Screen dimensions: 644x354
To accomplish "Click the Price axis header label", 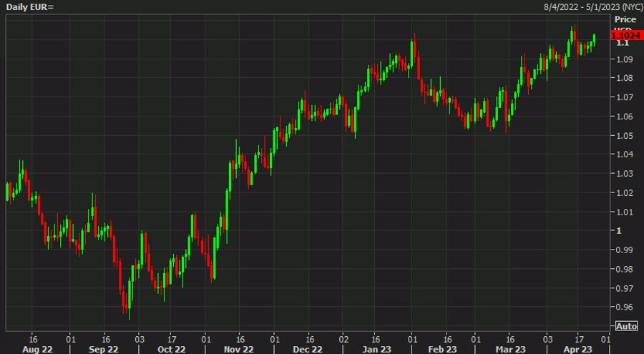I will (625, 19).
